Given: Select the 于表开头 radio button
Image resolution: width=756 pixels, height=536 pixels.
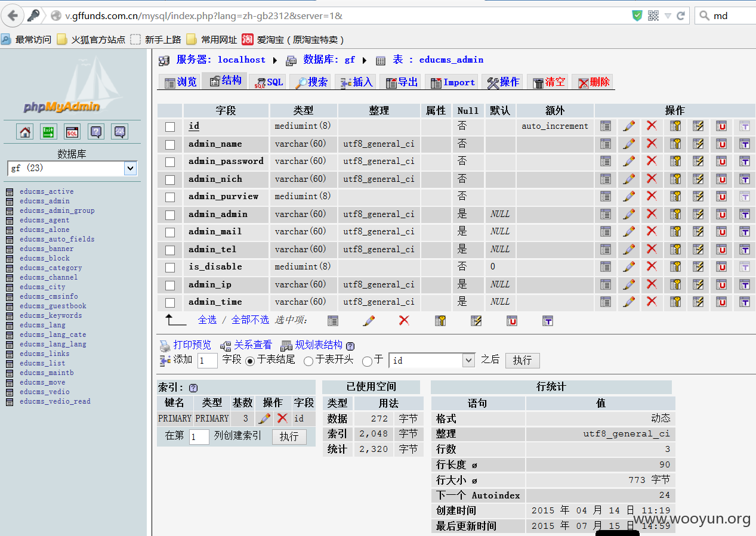Looking at the screenshot, I should coord(308,361).
